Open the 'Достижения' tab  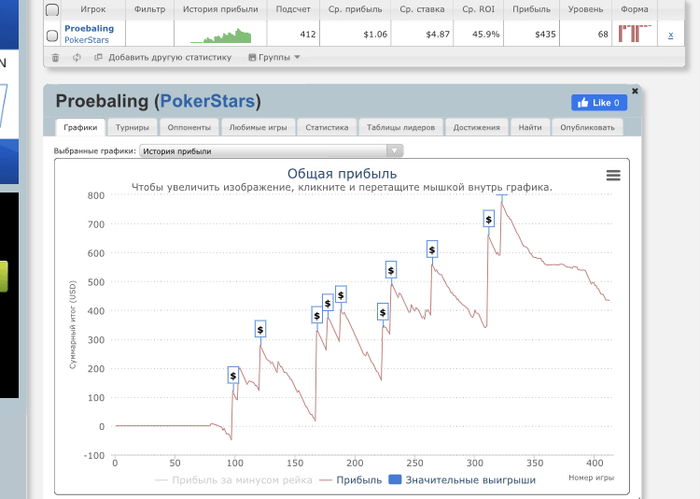pos(476,127)
